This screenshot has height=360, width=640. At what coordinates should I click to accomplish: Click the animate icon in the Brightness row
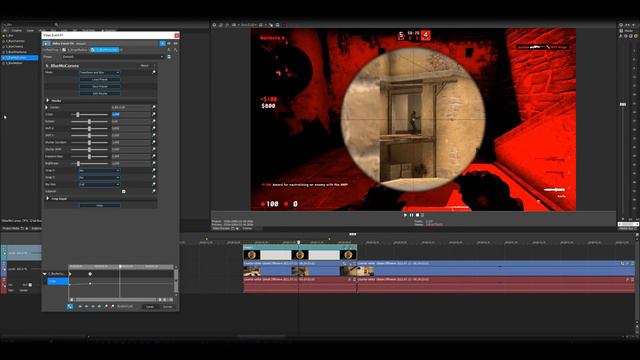[154, 163]
